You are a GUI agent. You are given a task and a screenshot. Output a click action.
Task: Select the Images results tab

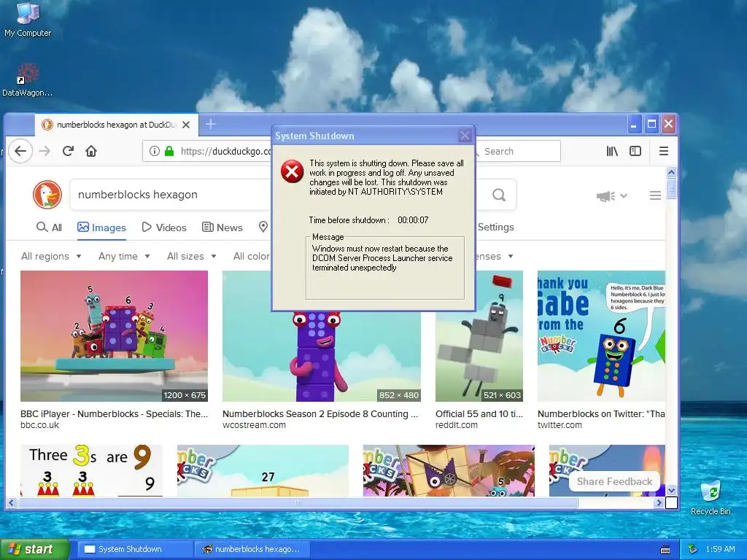tap(101, 227)
